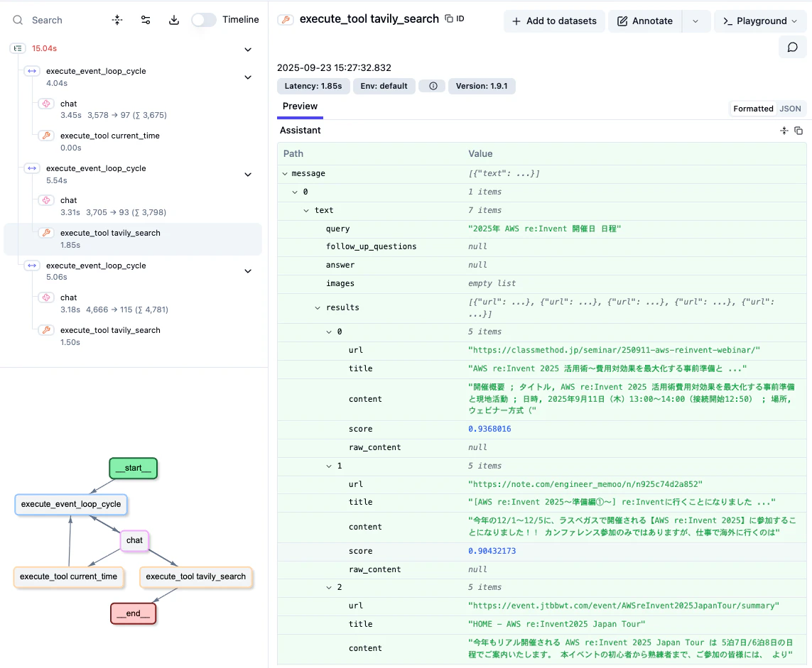Viewport: 812px width, 668px height.
Task: Select the chat node in the graph
Action: click(135, 541)
